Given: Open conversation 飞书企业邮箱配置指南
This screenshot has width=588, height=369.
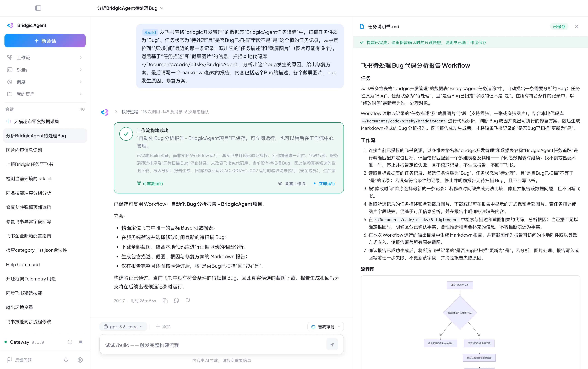Looking at the screenshot, I should [45, 236].
